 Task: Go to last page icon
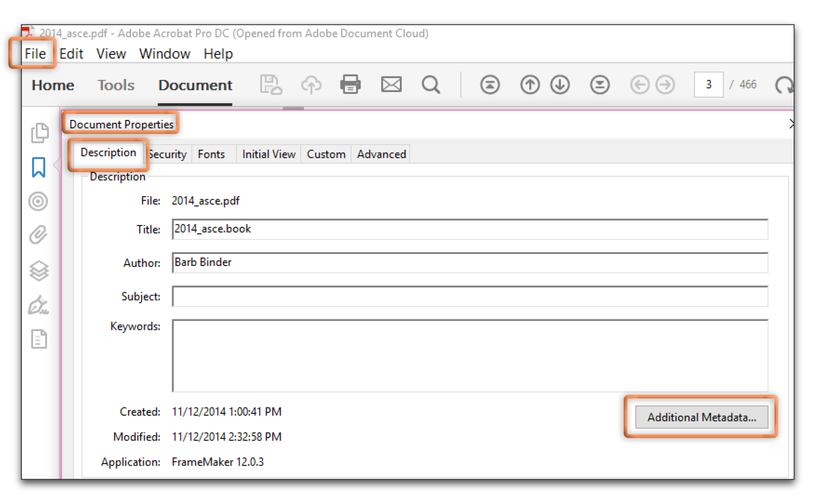coord(599,84)
